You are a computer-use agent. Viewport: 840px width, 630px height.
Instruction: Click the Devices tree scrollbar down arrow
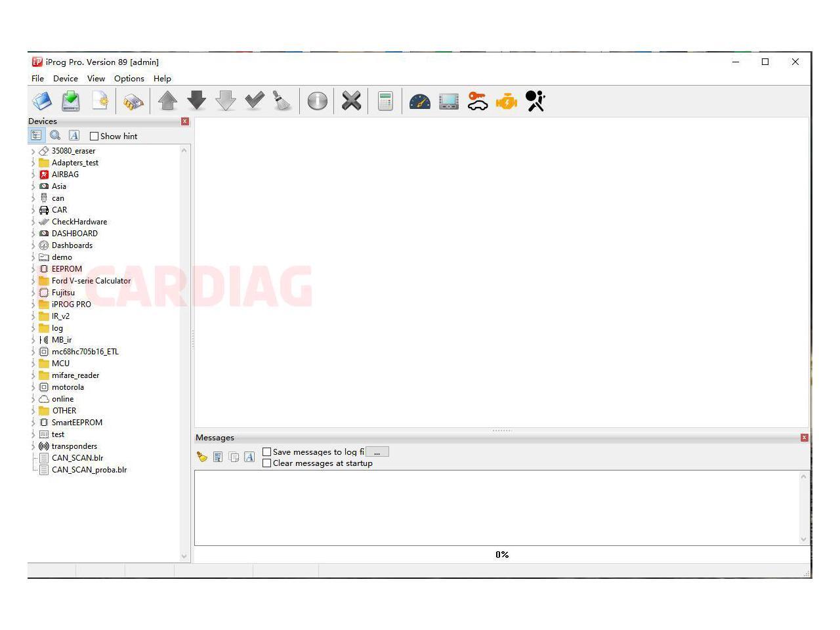pos(184,556)
